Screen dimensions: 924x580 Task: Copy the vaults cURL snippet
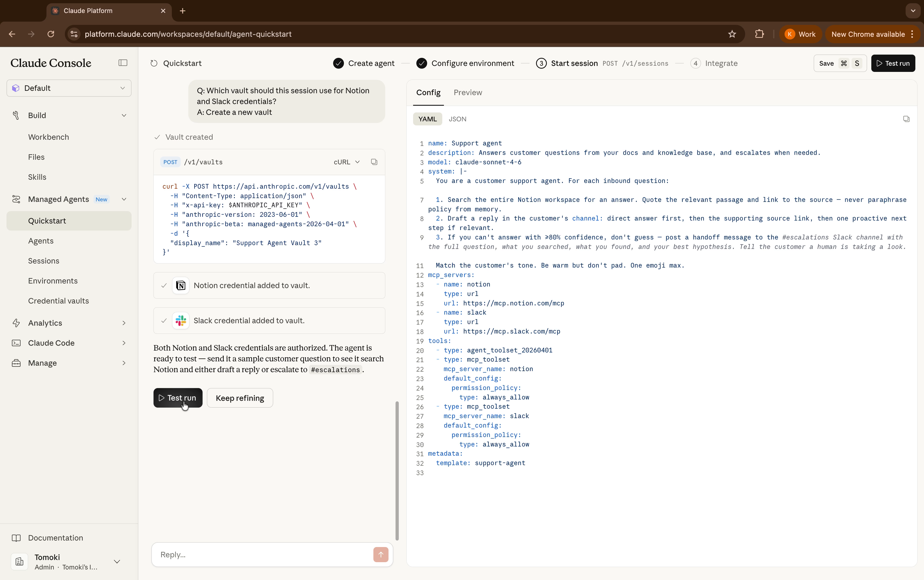[x=374, y=162]
